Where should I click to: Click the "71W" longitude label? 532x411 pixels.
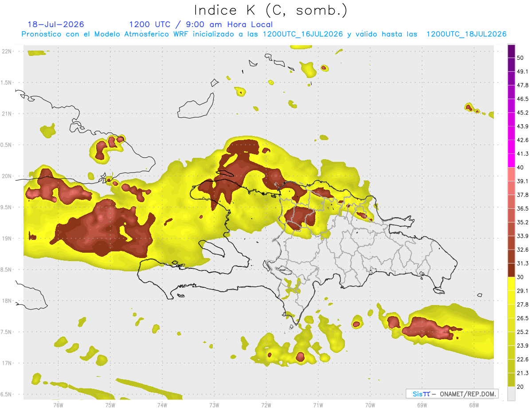[318, 405]
